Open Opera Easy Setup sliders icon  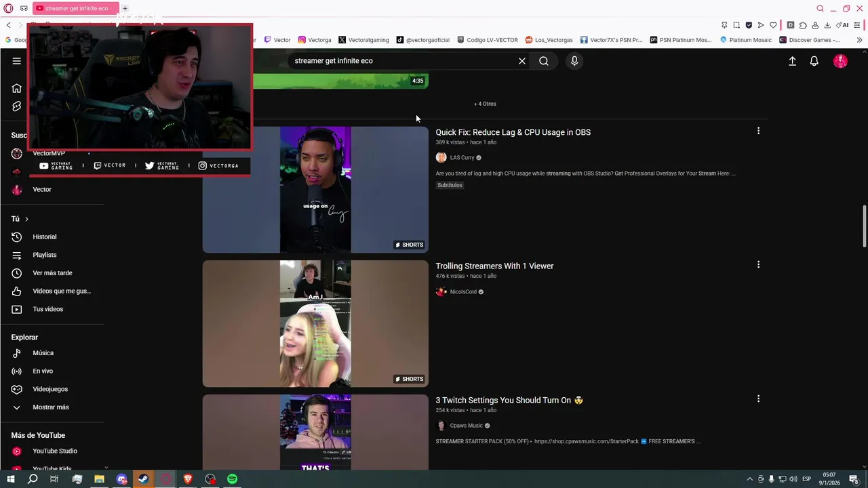point(857,25)
